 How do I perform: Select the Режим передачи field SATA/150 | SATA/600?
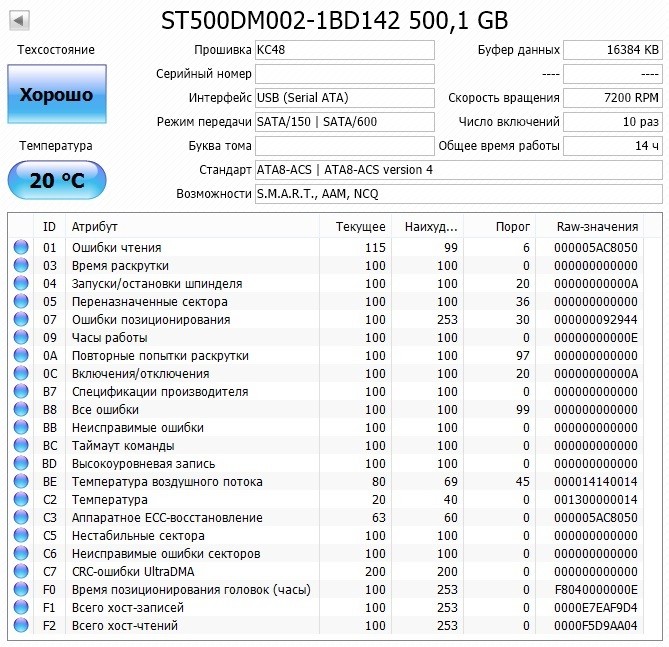pyautogui.click(x=345, y=122)
